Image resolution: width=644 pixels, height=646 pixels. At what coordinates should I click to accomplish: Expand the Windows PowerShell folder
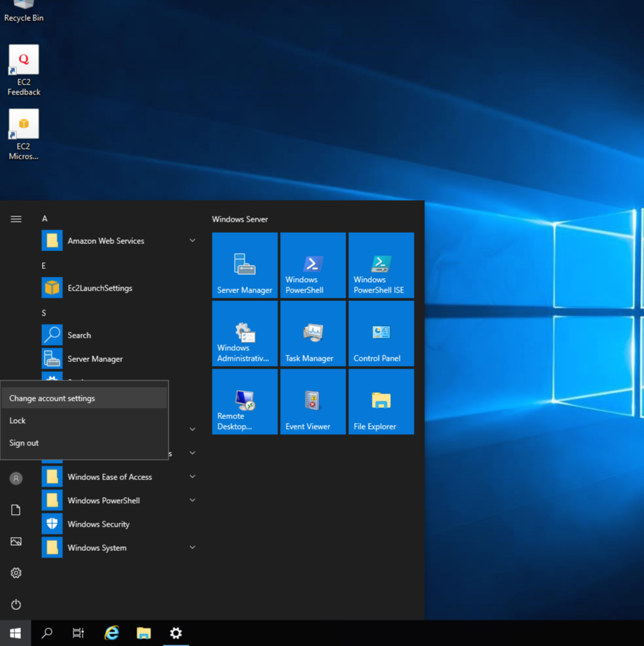click(x=192, y=500)
